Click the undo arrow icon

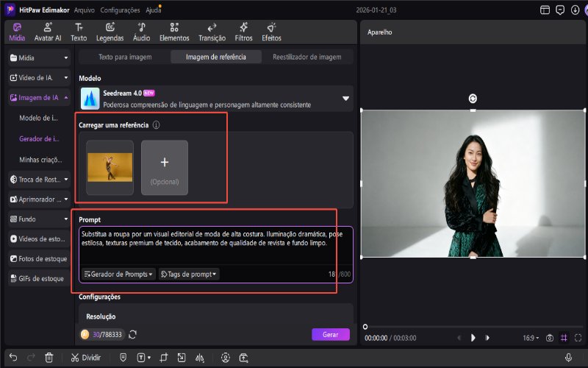[13, 357]
